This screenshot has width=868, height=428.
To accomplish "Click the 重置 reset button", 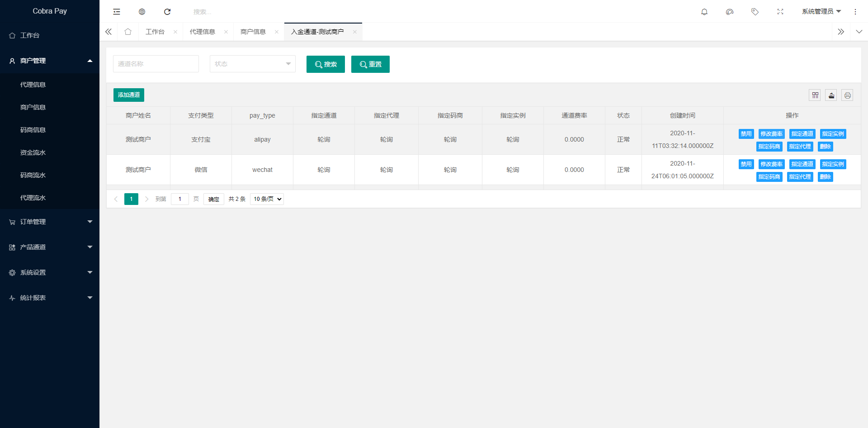I will point(370,64).
